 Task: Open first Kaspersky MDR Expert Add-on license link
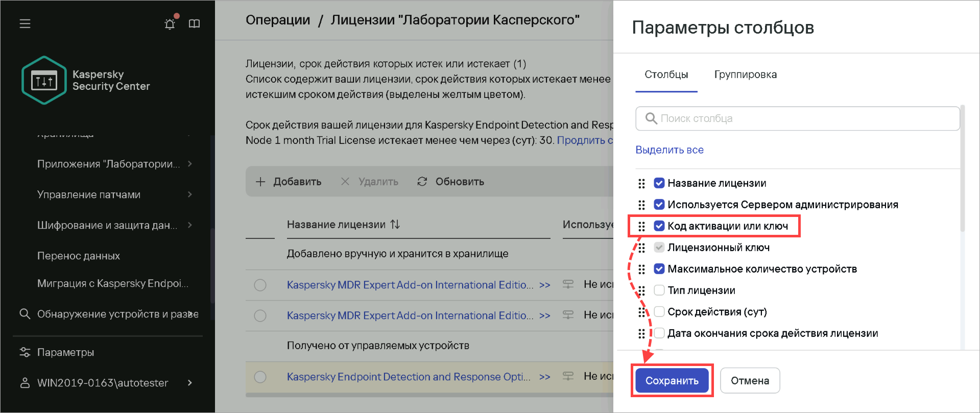pyautogui.click(x=410, y=285)
